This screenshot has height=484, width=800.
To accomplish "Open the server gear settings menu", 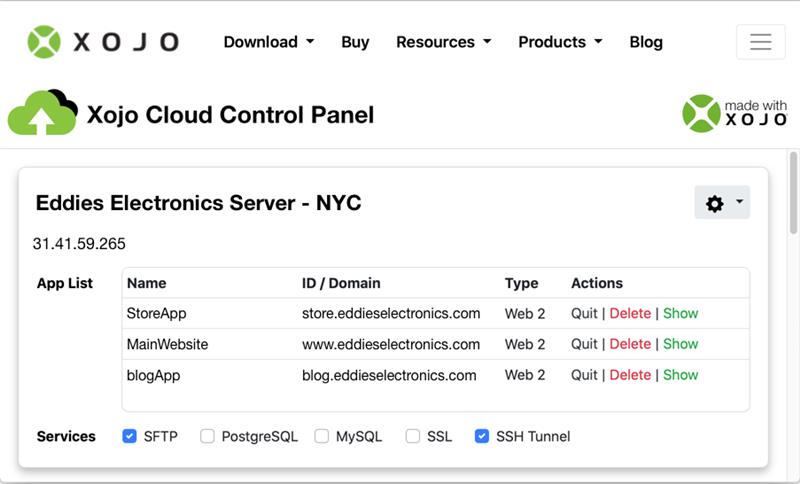I will coord(721,203).
